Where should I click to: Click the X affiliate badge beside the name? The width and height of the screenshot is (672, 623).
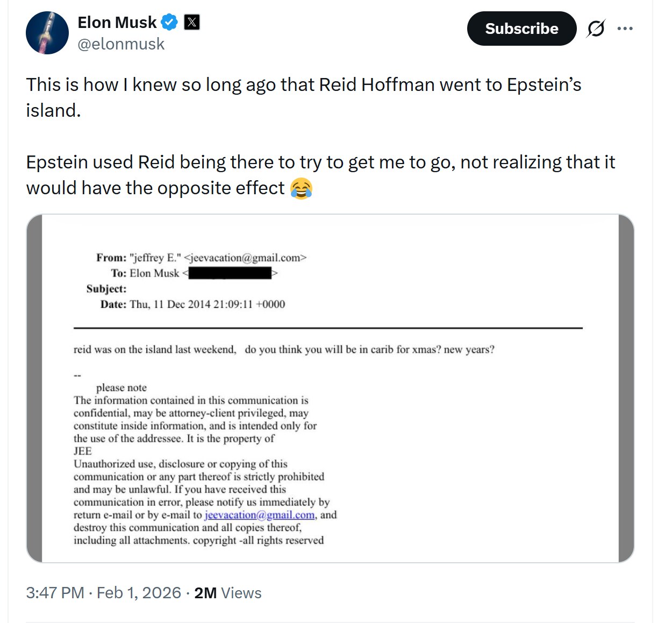pyautogui.click(x=192, y=22)
